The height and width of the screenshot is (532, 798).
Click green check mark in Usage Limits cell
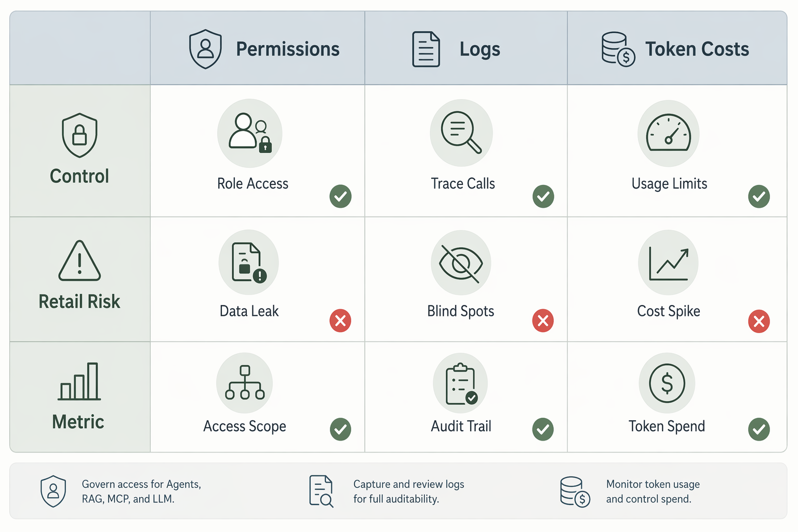pyautogui.click(x=759, y=196)
